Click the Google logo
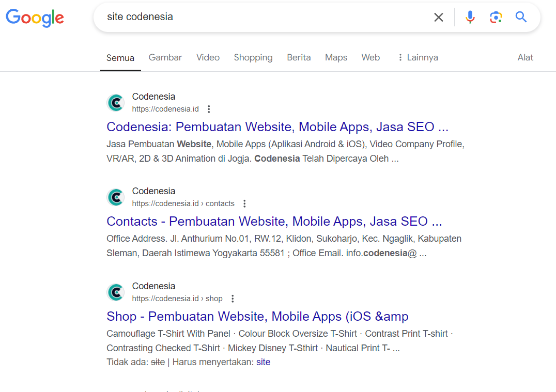The height and width of the screenshot is (392, 556). tap(35, 18)
